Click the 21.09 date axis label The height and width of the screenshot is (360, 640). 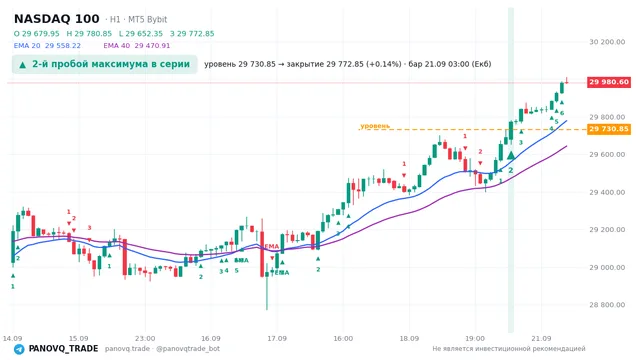pyautogui.click(x=541, y=338)
